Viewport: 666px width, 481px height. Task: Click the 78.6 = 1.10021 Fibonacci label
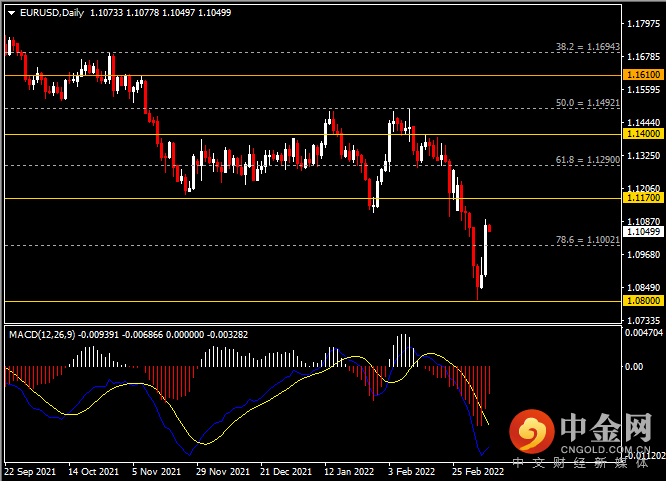[x=586, y=240]
